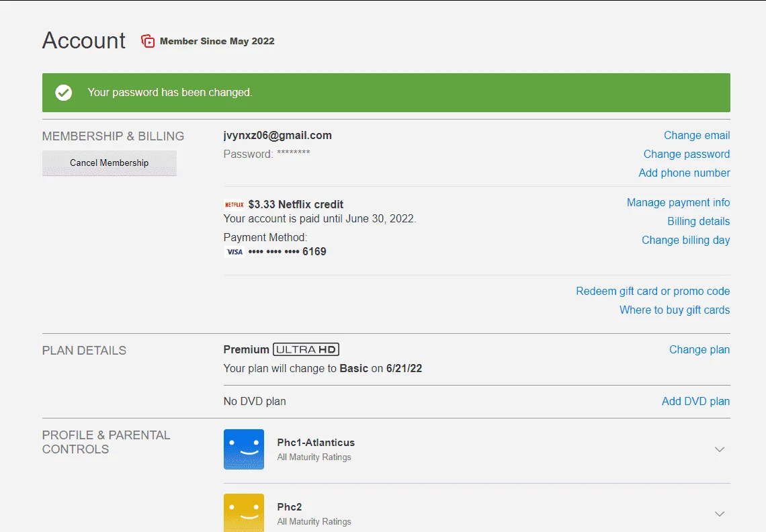
Task: Click the Cancel Membership button
Action: (x=110, y=163)
